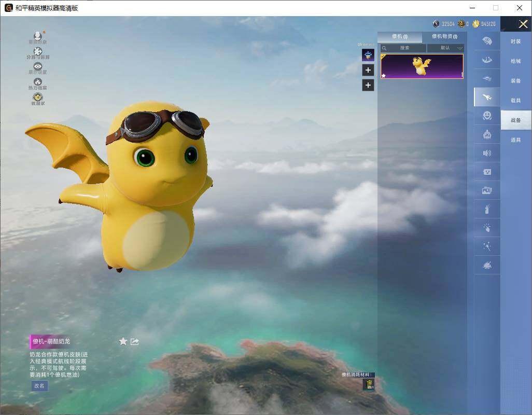Click the 僚机-萌酷奶龙 title label

(51, 341)
